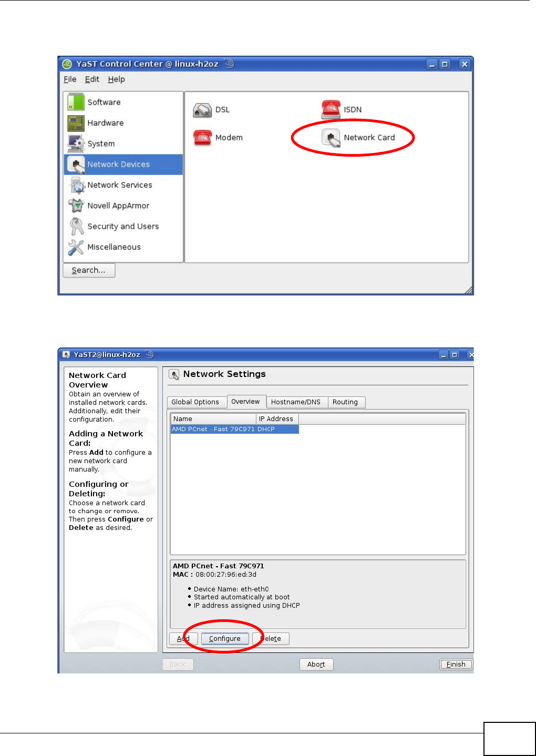Screen dimensions: 536x756
Task: Switch to Hostname/DNS tab
Action: [296, 402]
